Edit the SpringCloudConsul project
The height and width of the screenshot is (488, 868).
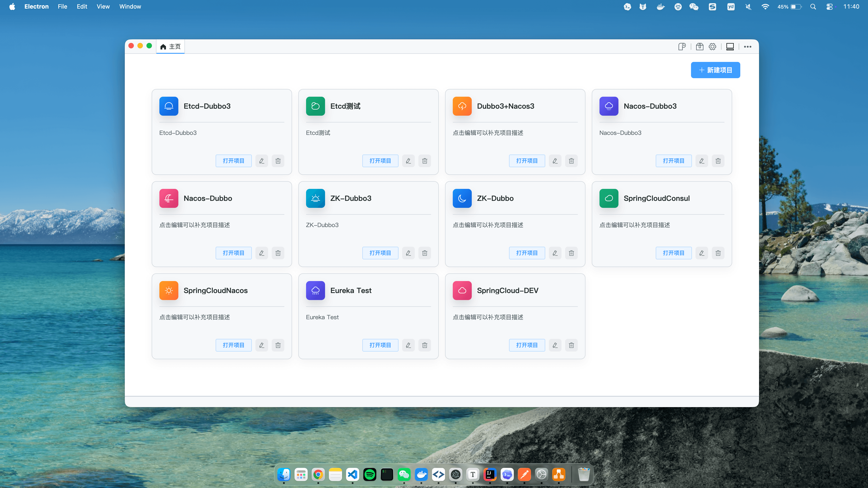point(702,253)
